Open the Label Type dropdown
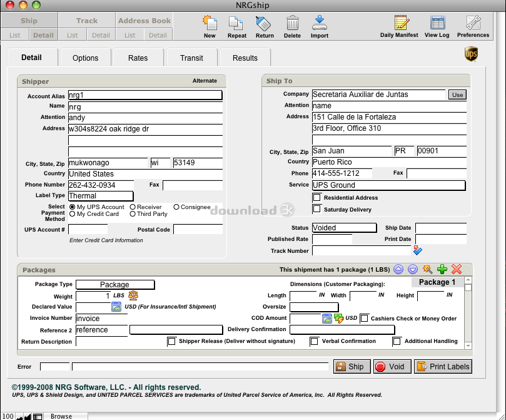 pos(100,196)
